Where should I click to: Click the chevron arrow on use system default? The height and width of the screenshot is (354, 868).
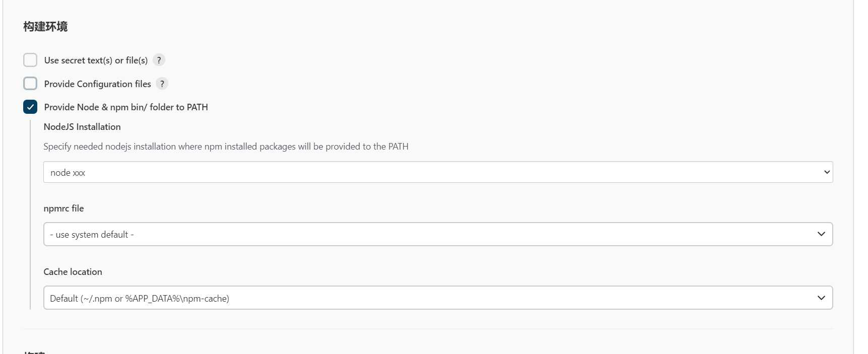(x=821, y=234)
